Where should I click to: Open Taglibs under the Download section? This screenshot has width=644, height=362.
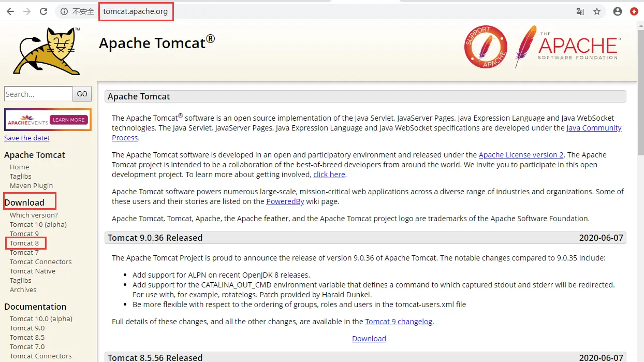tap(21, 280)
